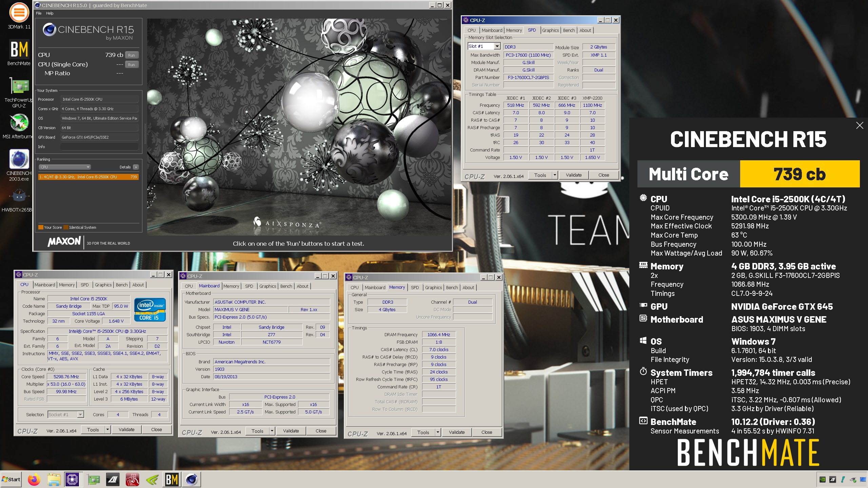Click Close button in CPU-Z Mainboard window
The image size is (868, 488).
pos(321,431)
